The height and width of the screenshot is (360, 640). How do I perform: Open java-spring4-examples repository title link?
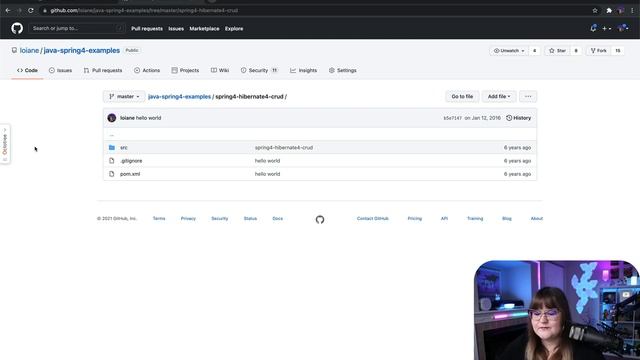(x=82, y=51)
